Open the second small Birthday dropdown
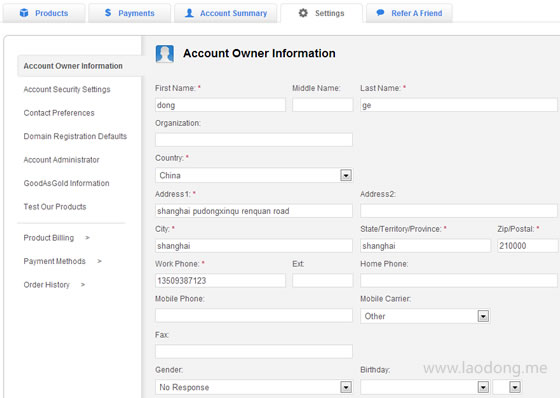This screenshot has width=560, height=398. (x=507, y=387)
